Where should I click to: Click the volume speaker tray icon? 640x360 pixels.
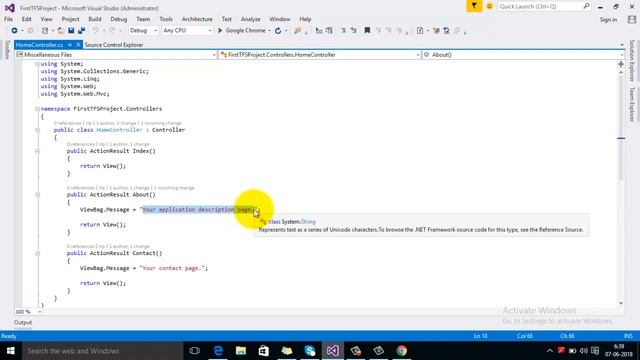coord(584,351)
